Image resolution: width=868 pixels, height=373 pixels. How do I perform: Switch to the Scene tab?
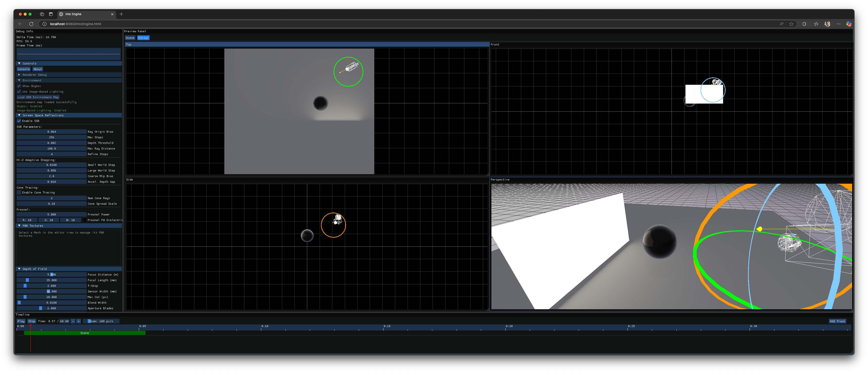coord(130,38)
